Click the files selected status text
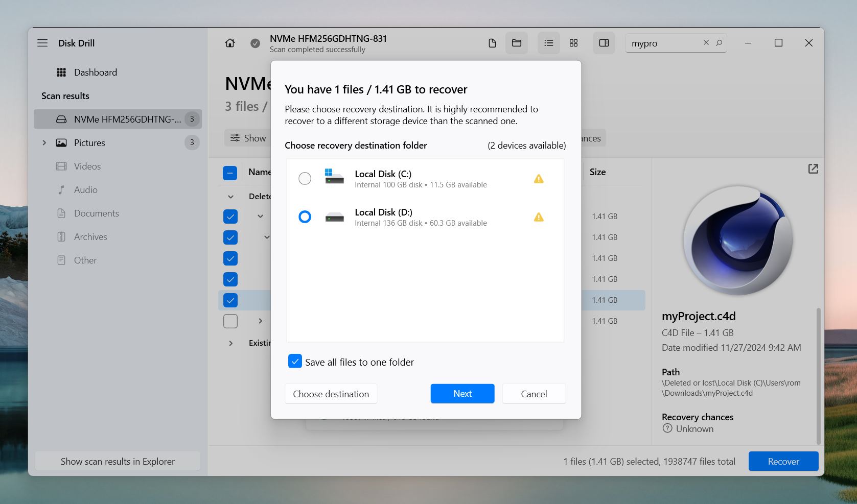Screen dimensions: 857x504 pyautogui.click(x=649, y=462)
